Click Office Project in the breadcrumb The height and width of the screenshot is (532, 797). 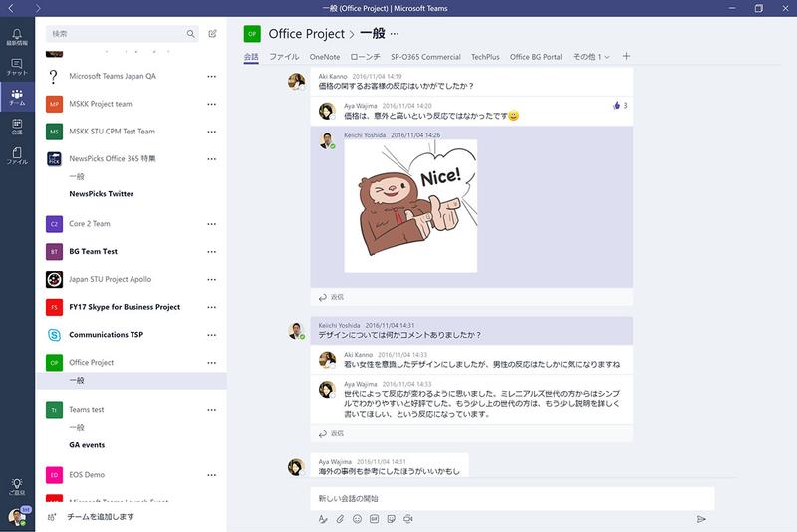click(307, 34)
